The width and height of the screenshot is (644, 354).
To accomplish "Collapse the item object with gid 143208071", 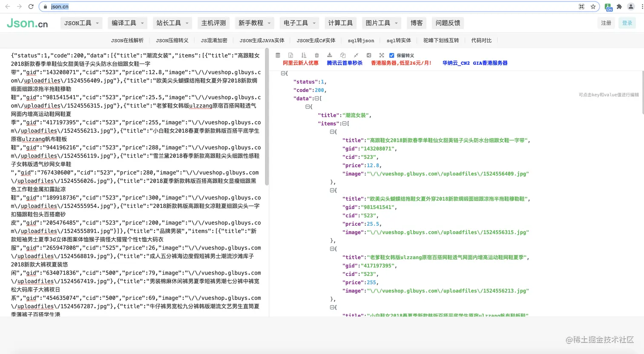I will click(x=332, y=132).
